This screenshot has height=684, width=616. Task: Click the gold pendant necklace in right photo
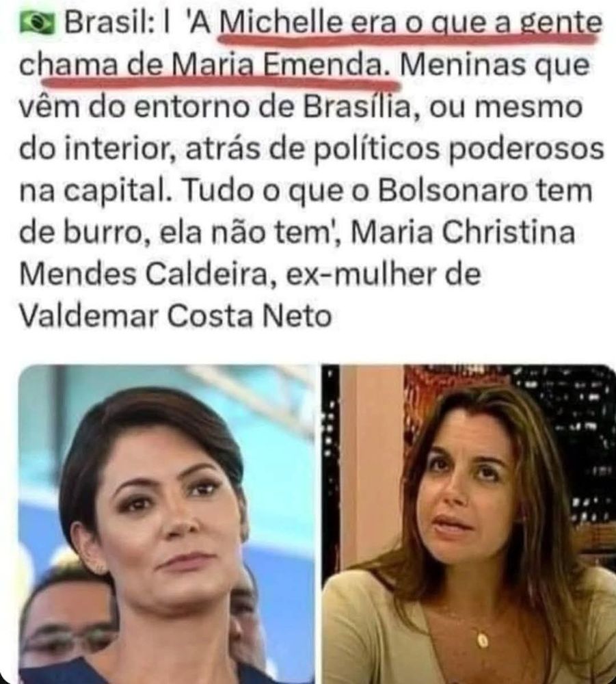(x=482, y=640)
